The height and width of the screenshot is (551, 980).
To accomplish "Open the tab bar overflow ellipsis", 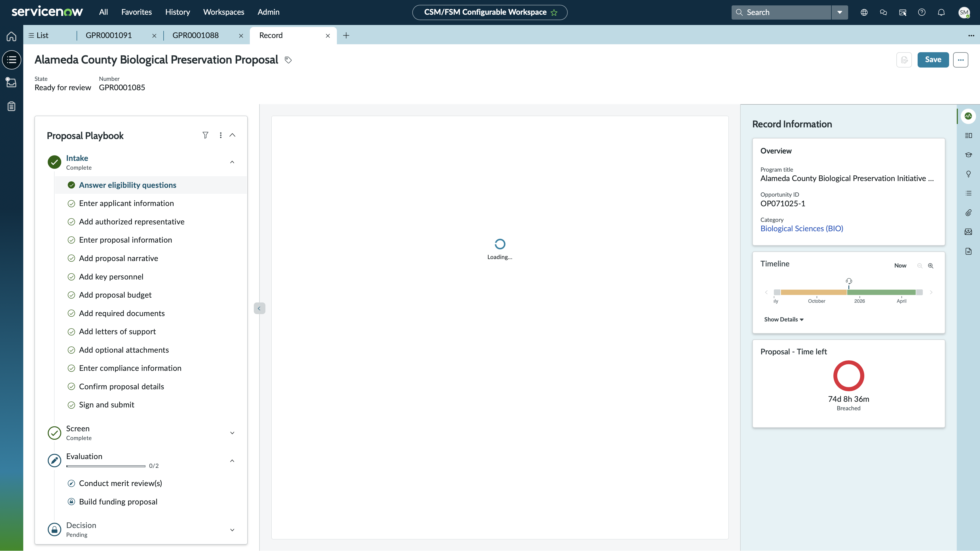I will [971, 35].
